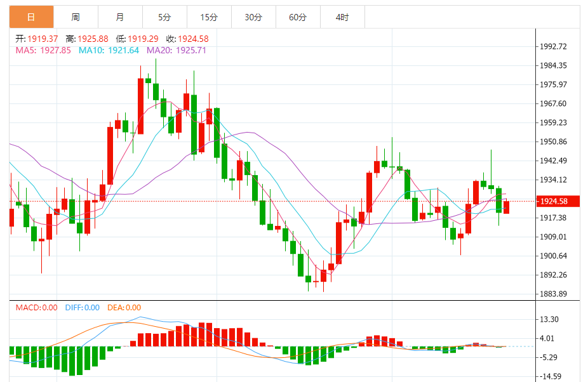Click the MA20: 1925.71 indicator label
This screenshot has width=588, height=382.
pos(177,50)
